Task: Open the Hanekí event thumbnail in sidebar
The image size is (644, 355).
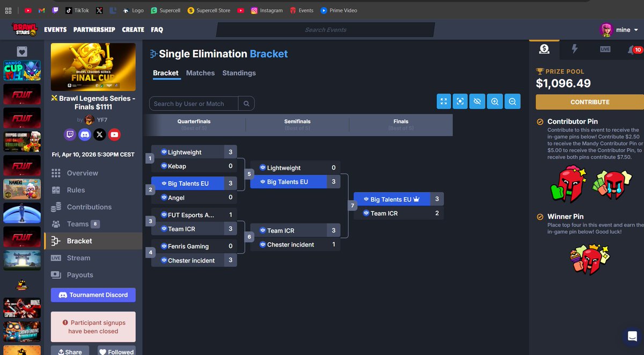Action: tap(22, 189)
